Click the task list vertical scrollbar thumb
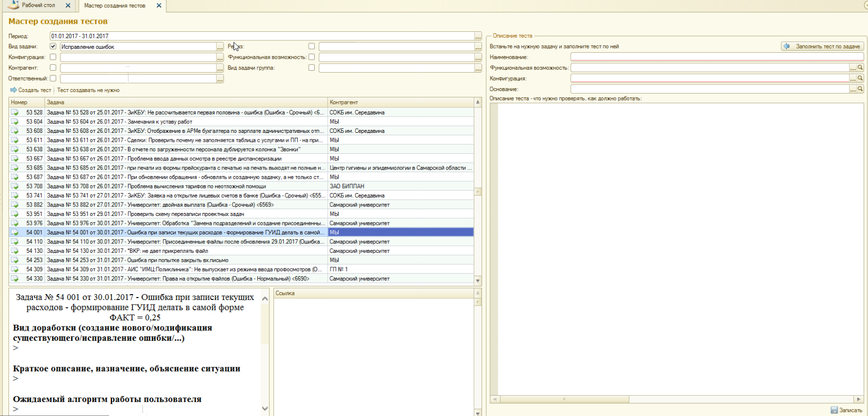 478,192
